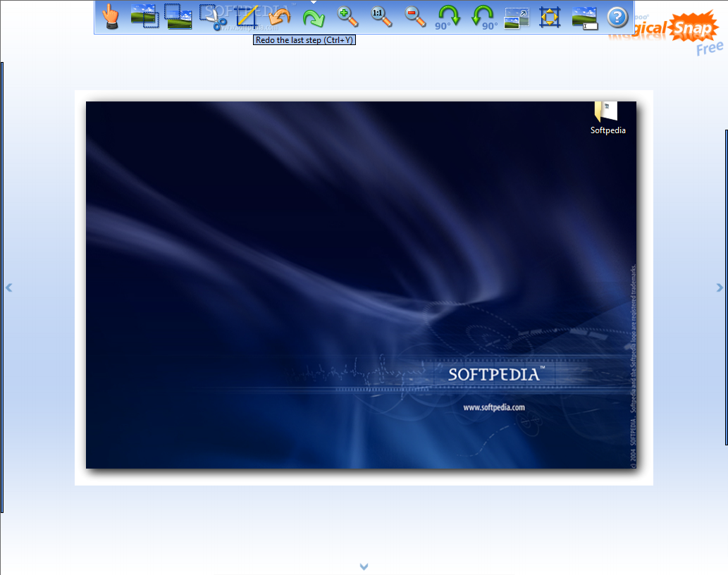Select the scissors cut-selection tool

click(x=213, y=17)
